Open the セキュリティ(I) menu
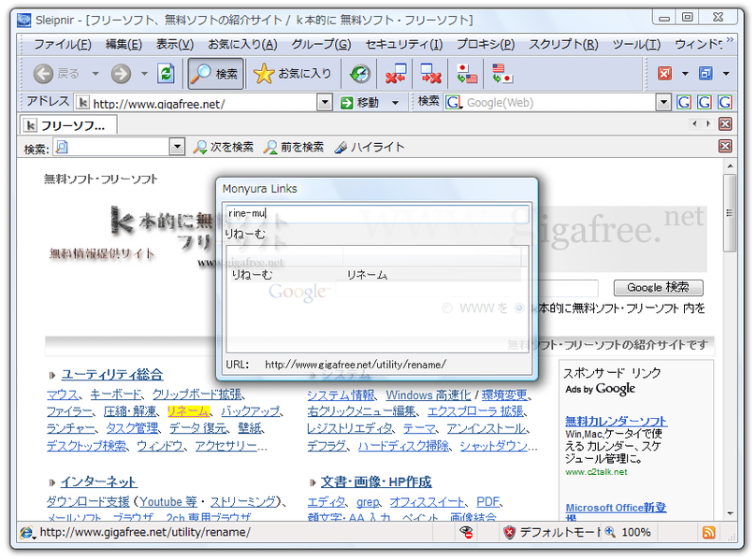756x560 pixels. point(404,44)
